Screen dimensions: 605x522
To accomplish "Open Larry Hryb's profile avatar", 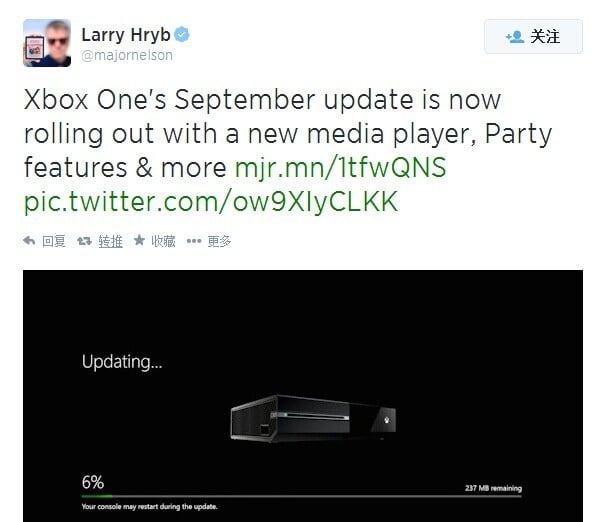I will [47, 43].
